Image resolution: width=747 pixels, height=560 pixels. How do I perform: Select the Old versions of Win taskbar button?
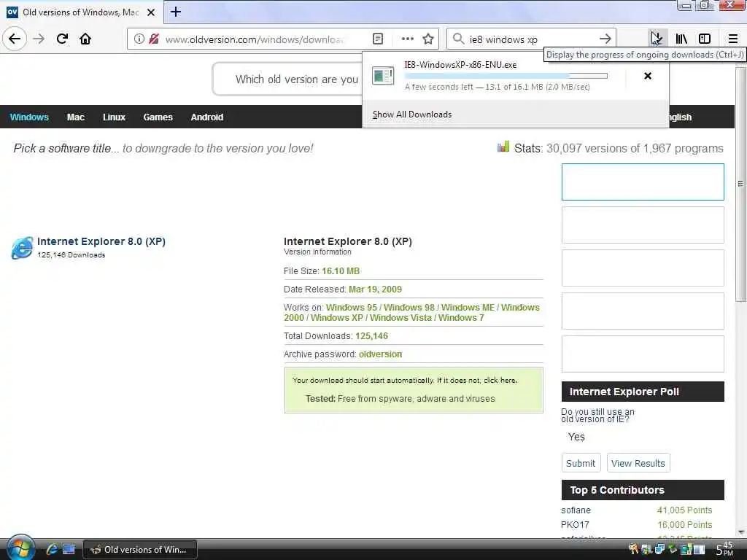[x=140, y=550]
